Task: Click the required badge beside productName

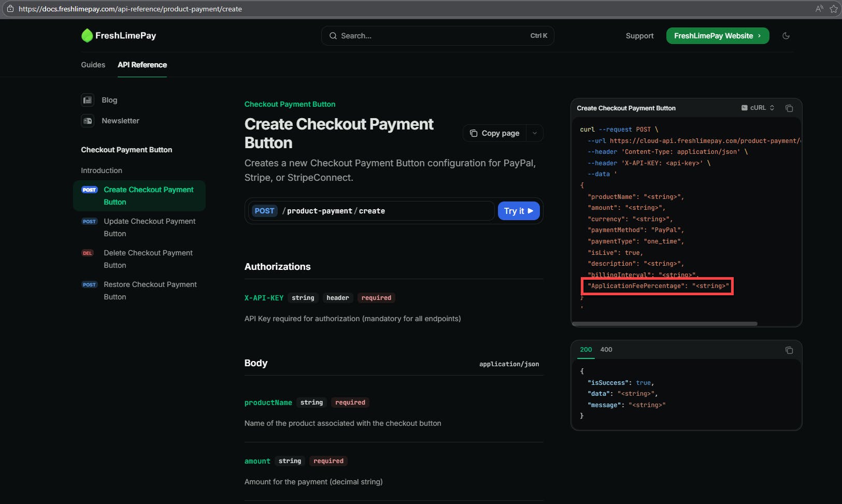Action: [350, 402]
